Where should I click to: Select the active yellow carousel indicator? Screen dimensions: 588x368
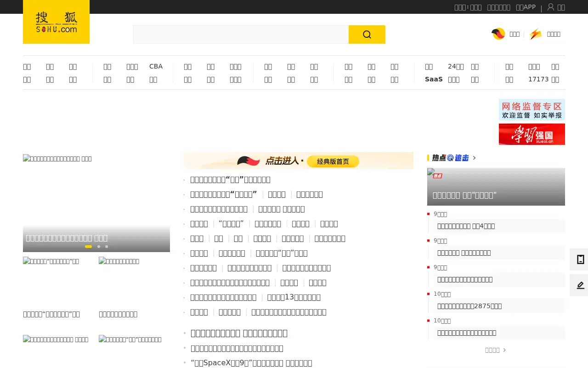88,247
